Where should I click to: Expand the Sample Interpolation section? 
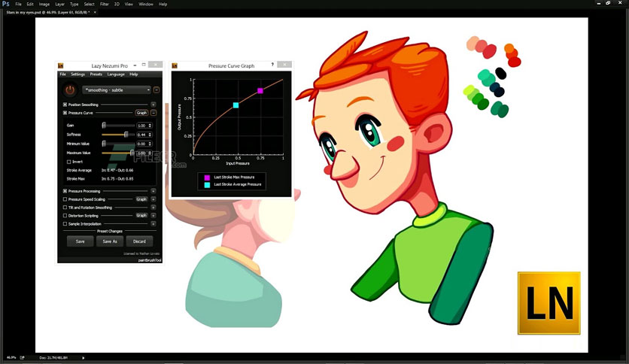point(153,224)
